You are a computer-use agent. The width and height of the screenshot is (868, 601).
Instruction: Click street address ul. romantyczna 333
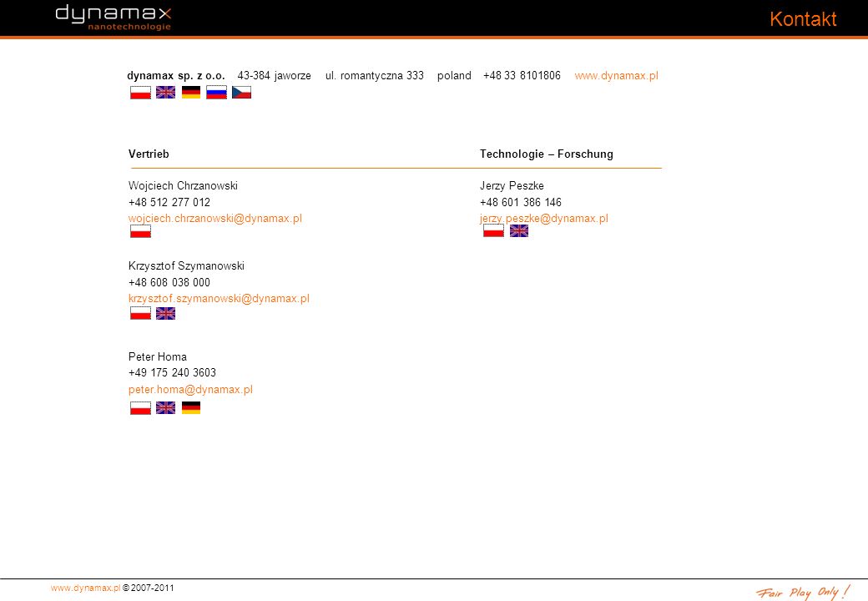tap(375, 76)
